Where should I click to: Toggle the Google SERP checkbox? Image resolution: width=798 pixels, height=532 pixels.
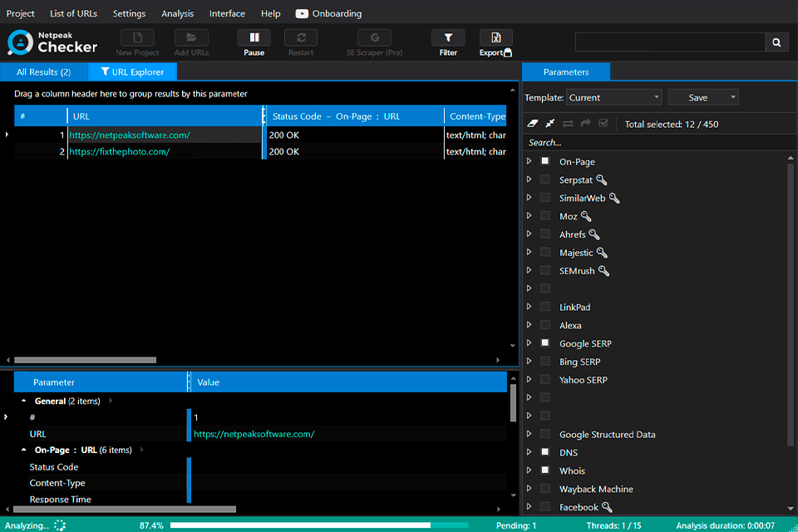[x=545, y=343]
